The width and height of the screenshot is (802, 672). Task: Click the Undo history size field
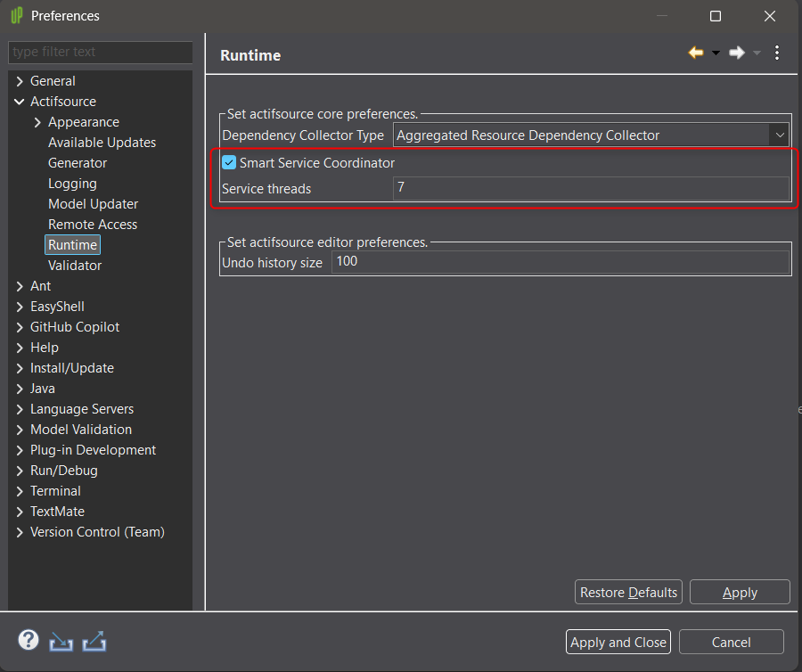pos(560,262)
